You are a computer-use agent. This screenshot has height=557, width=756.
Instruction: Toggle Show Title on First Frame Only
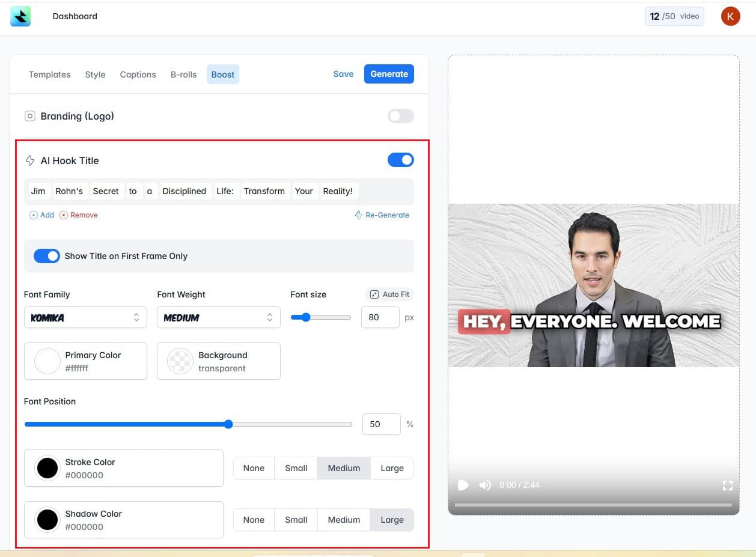pos(47,256)
